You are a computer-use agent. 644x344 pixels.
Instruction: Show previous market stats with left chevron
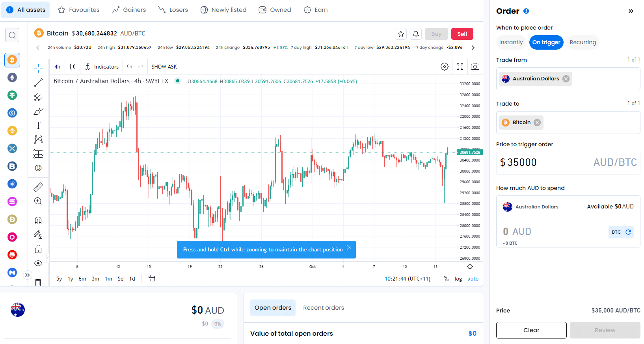(x=38, y=48)
